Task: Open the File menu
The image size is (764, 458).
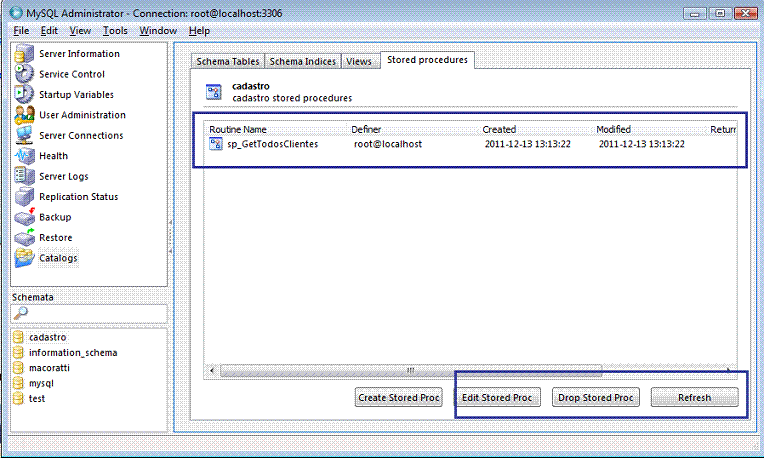Action: click(x=21, y=31)
